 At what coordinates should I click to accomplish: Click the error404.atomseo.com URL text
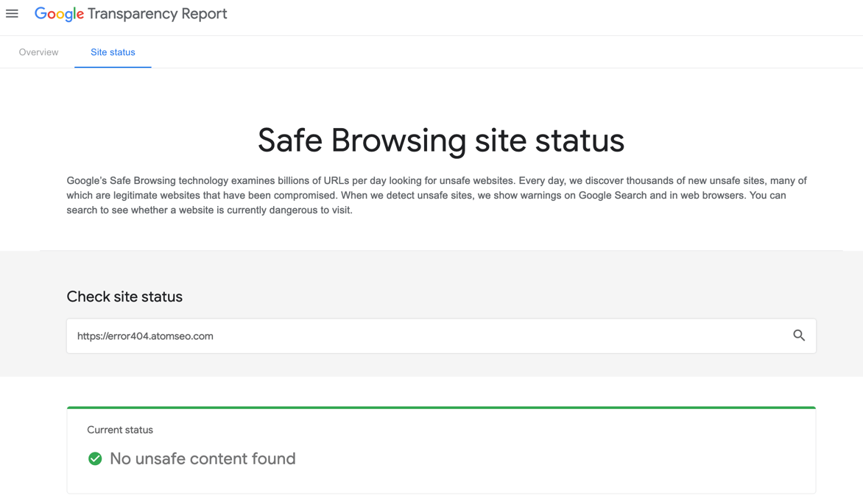click(145, 336)
